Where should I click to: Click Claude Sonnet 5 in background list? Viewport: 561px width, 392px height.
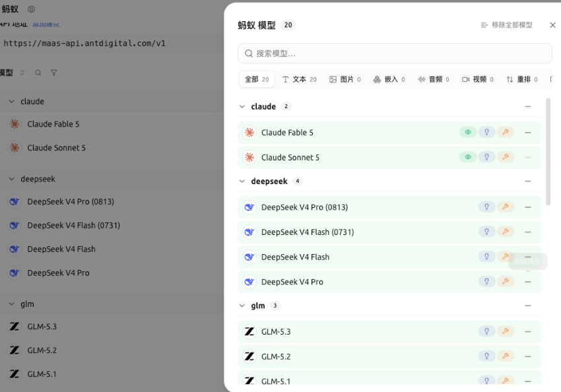(57, 148)
